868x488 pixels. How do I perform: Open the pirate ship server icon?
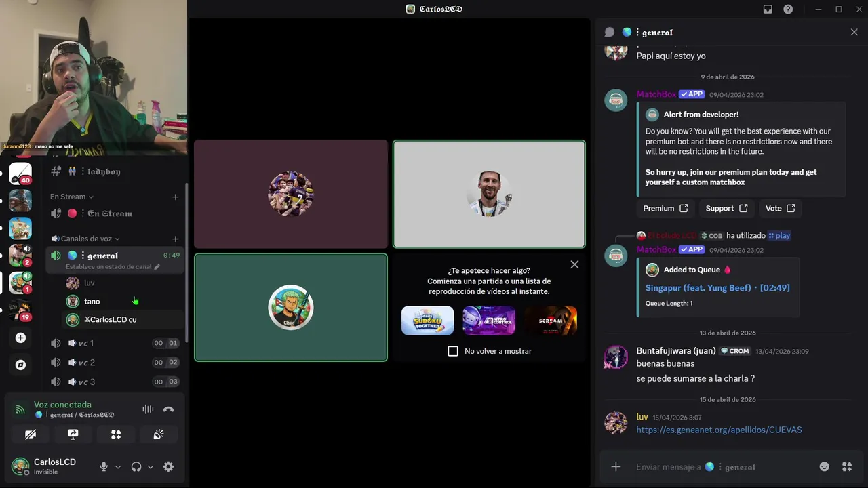pyautogui.click(x=20, y=228)
